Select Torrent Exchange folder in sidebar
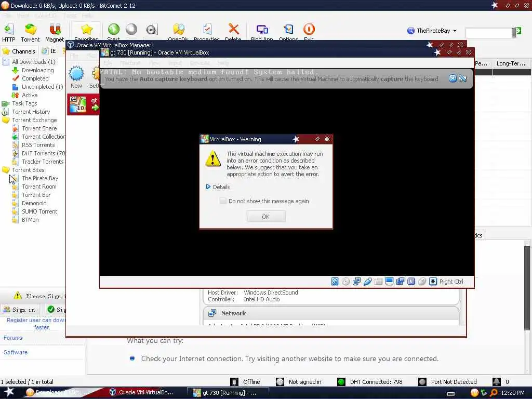532x399 pixels. [34, 120]
